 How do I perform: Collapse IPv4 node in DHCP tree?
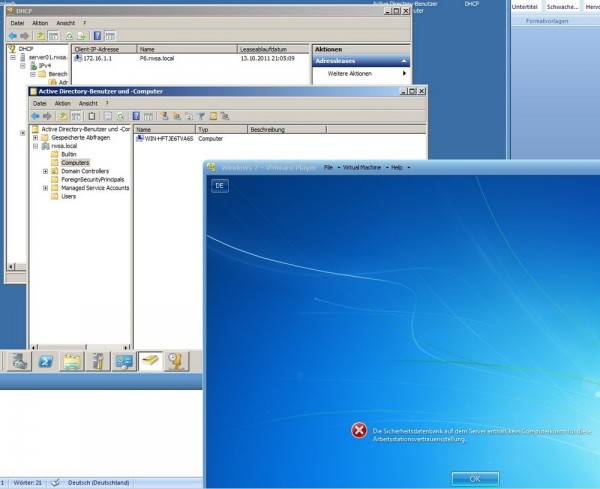click(x=23, y=66)
